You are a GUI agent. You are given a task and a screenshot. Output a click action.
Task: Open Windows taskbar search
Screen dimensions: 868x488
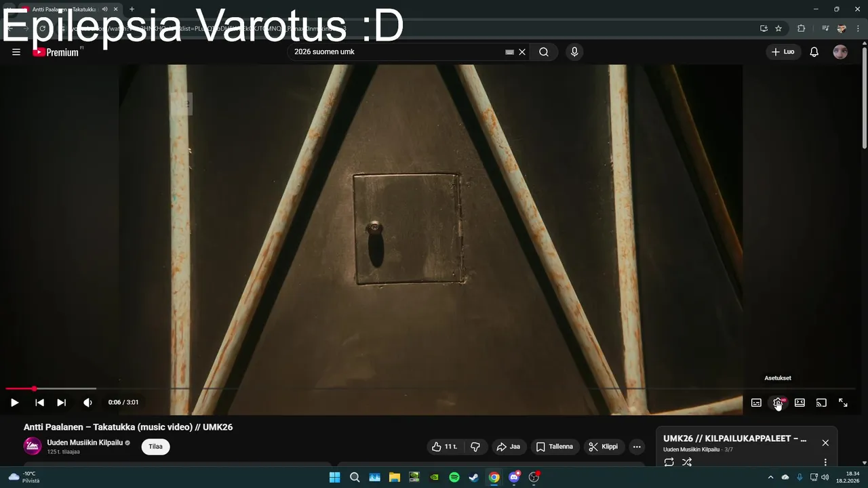tap(355, 477)
